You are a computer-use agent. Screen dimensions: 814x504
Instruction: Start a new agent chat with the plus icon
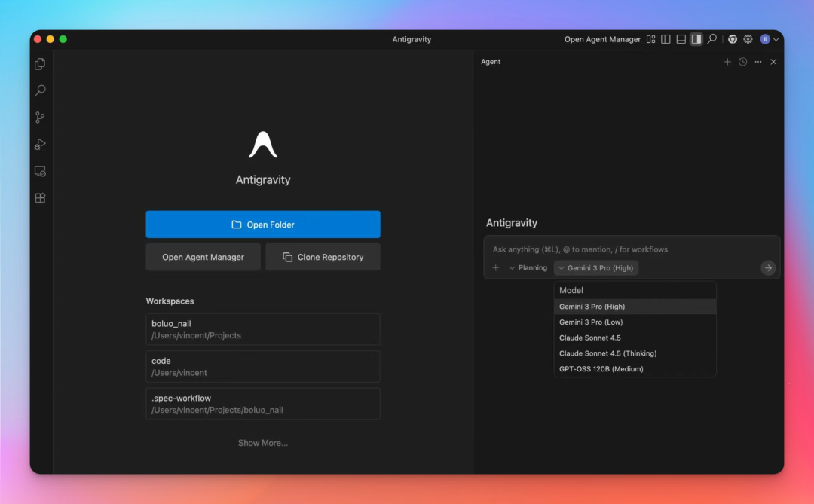[727, 62]
